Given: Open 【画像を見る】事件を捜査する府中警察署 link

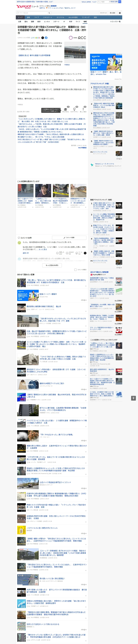Looking at the screenshot, I should click(34, 55).
